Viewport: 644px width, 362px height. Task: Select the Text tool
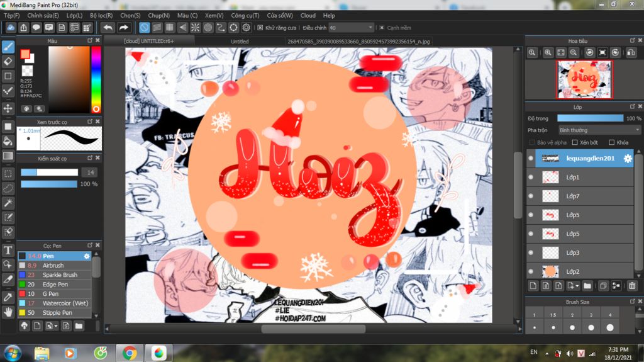[x=8, y=250]
